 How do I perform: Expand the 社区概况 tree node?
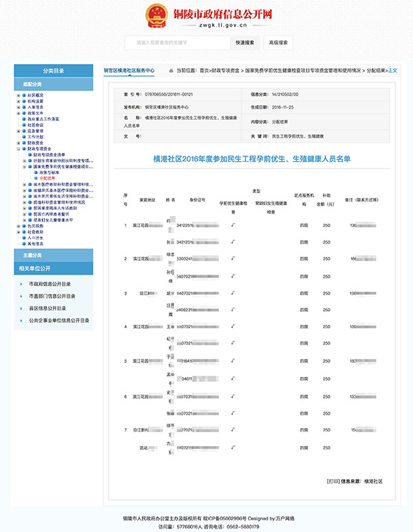click(19, 96)
